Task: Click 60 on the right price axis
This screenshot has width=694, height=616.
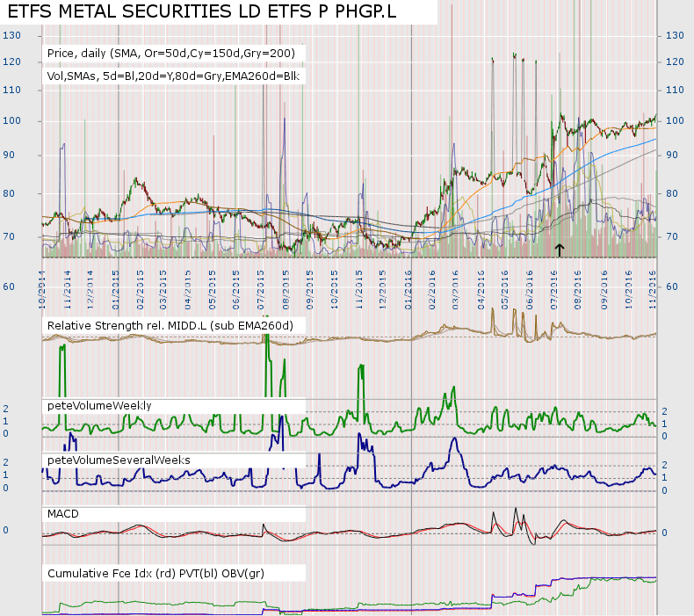Action: (x=672, y=286)
